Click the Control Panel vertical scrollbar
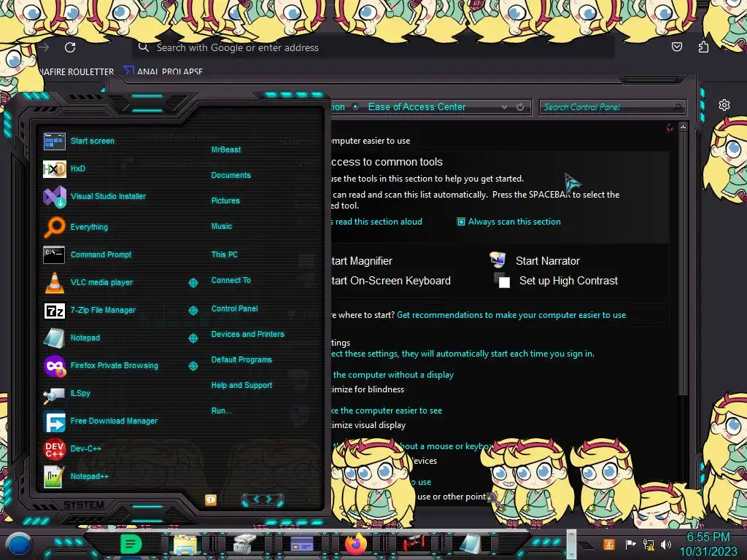Image resolution: width=747 pixels, height=560 pixels. [683, 262]
